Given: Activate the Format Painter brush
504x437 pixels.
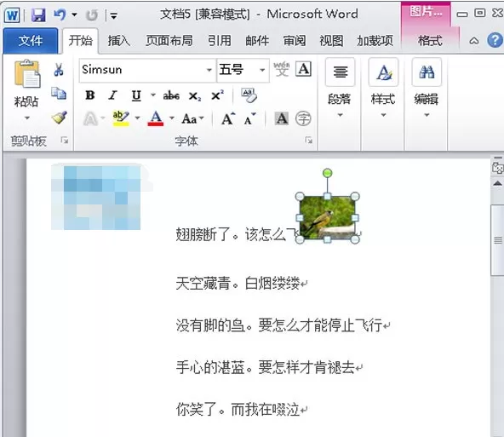Looking at the screenshot, I should 59,118.
